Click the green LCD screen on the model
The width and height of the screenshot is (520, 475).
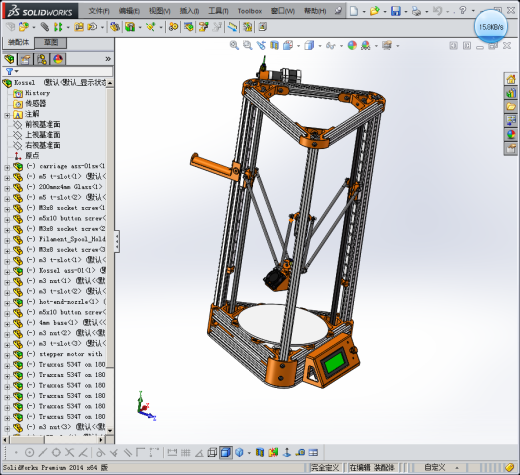click(x=334, y=362)
